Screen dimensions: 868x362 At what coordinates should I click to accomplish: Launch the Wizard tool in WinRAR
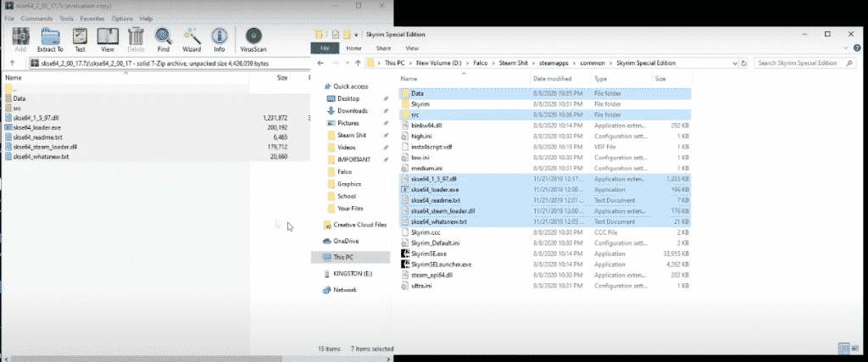(x=192, y=40)
